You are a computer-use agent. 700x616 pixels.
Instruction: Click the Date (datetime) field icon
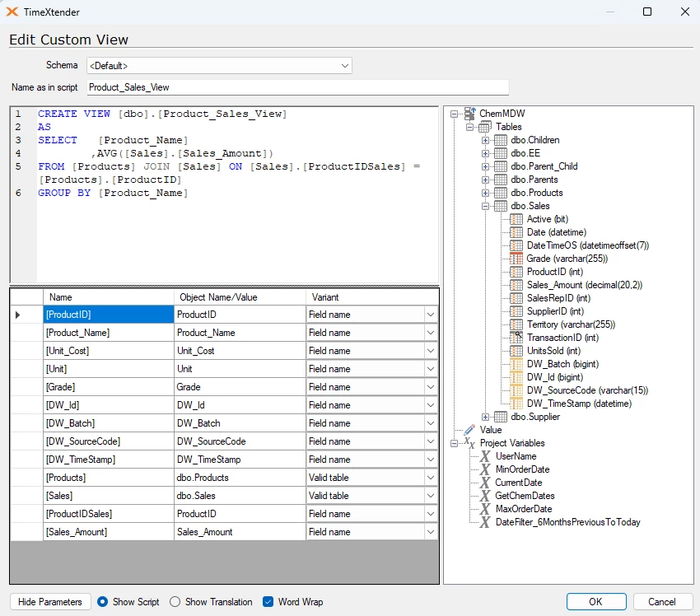(516, 232)
